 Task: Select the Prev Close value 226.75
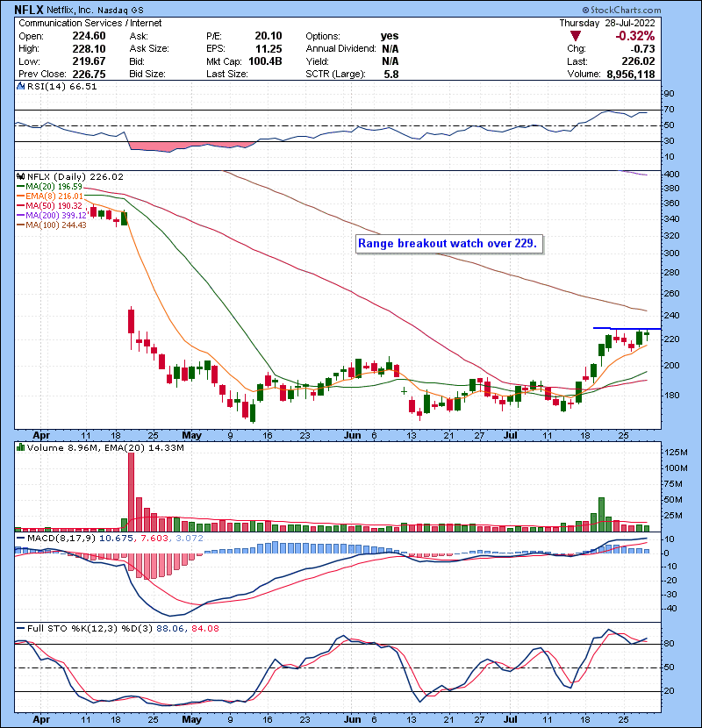click(x=89, y=75)
